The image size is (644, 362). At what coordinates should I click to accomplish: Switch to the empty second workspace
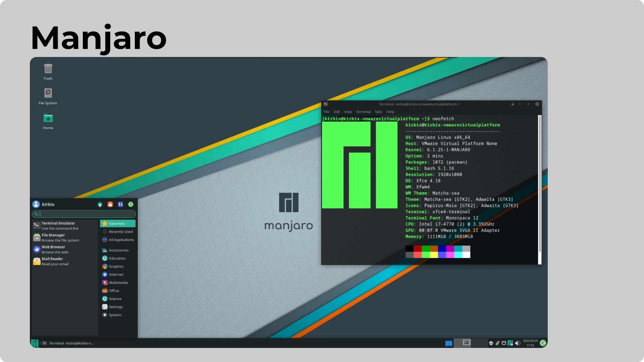[x=479, y=343]
